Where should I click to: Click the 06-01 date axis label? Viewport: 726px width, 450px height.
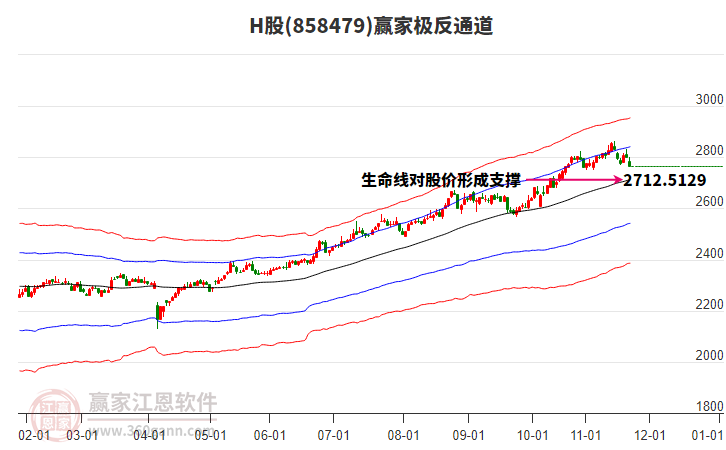click(x=269, y=436)
